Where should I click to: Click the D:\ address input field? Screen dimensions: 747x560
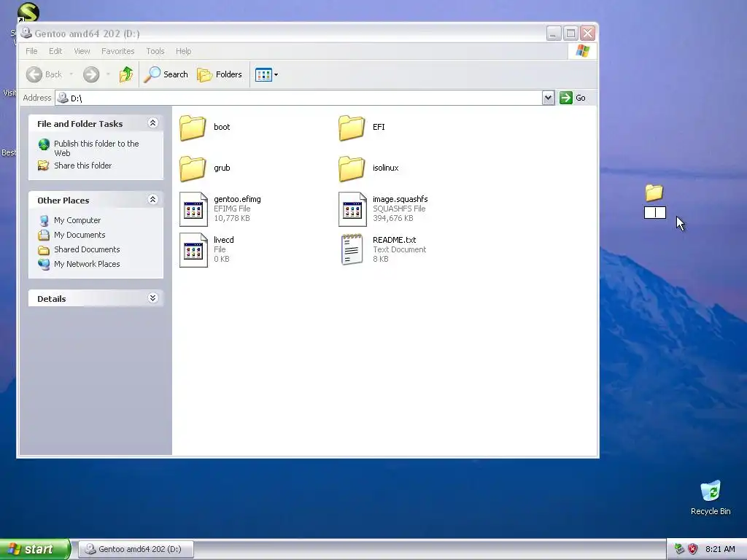click(298, 98)
